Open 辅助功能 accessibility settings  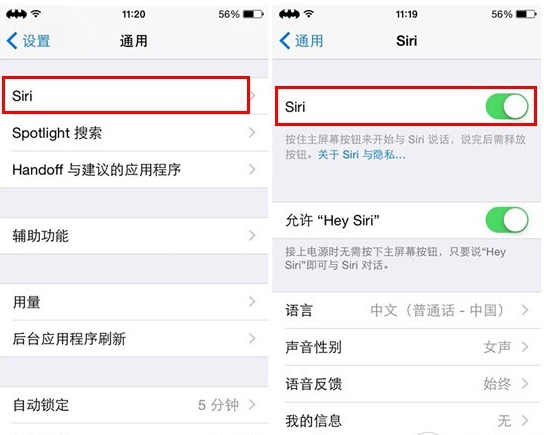coord(134,236)
